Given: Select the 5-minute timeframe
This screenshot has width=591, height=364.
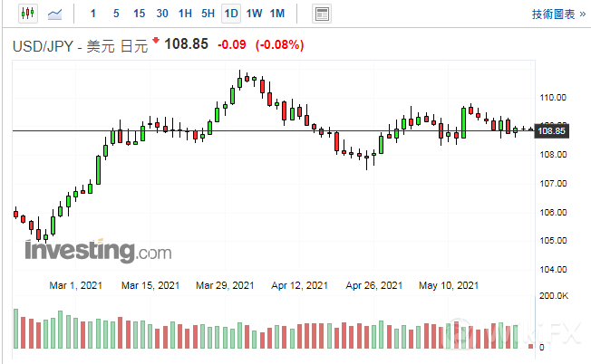Looking at the screenshot, I should (x=116, y=14).
